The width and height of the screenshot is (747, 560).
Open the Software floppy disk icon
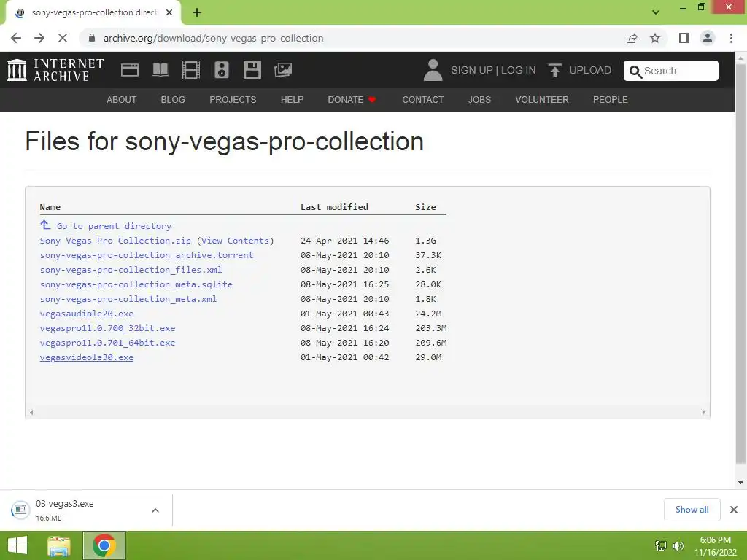pyautogui.click(x=252, y=70)
